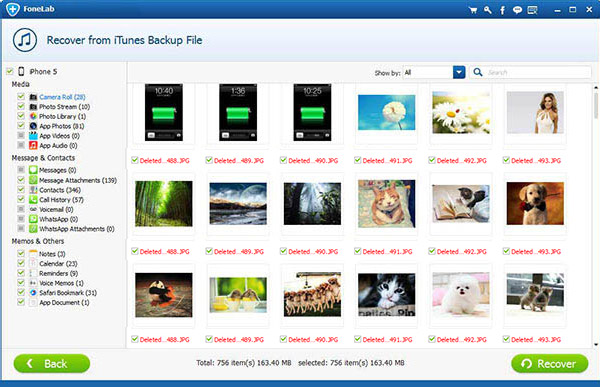The width and height of the screenshot is (600, 387).
Task: Open the shopping cart icon in title bar
Action: [473, 10]
